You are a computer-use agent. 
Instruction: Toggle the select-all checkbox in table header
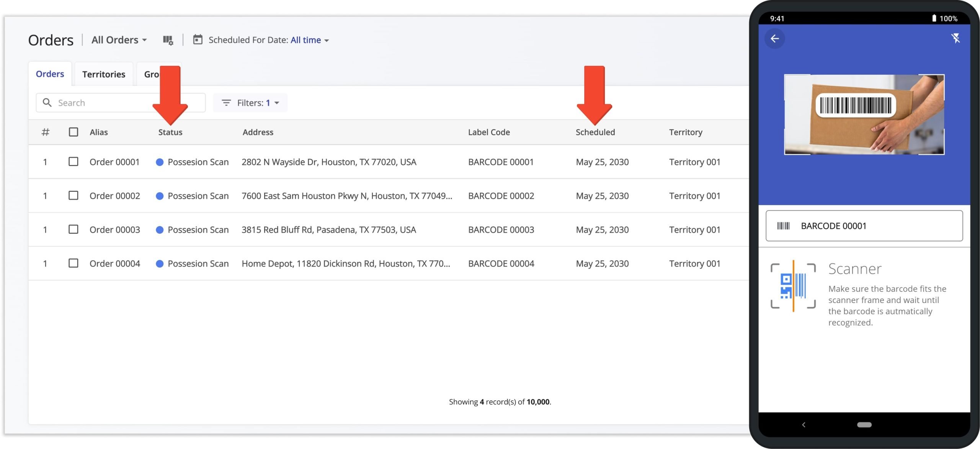73,132
